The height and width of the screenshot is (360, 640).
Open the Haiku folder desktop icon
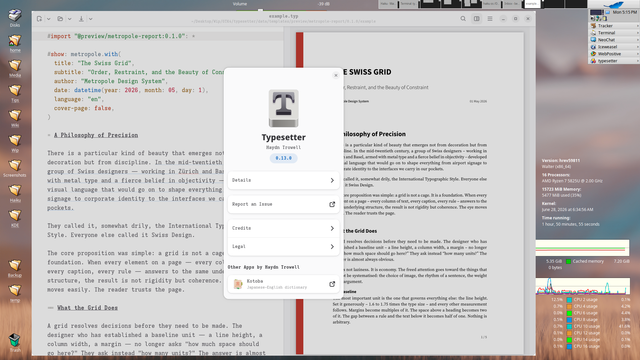pyautogui.click(x=15, y=193)
